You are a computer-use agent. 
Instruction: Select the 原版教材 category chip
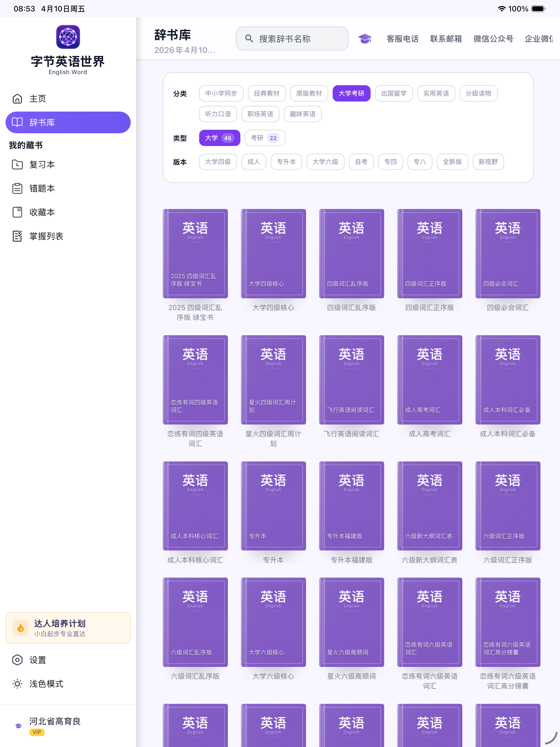pyautogui.click(x=309, y=93)
